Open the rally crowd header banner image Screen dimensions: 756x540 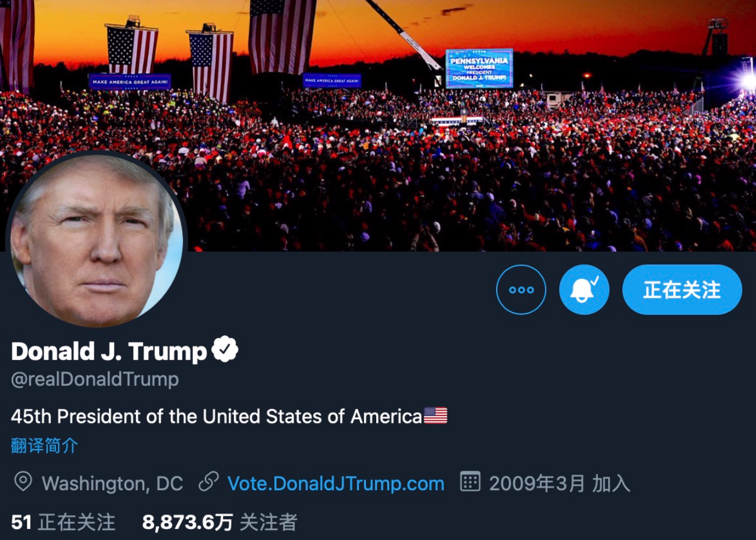pos(378,125)
